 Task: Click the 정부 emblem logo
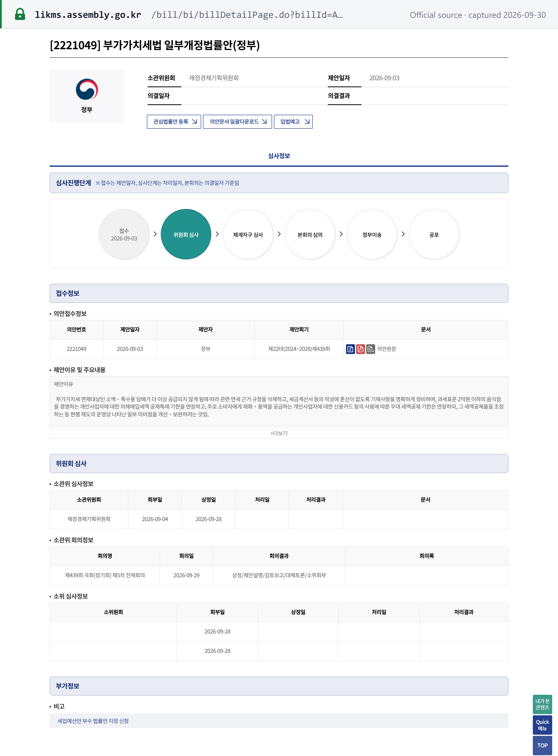tap(87, 89)
